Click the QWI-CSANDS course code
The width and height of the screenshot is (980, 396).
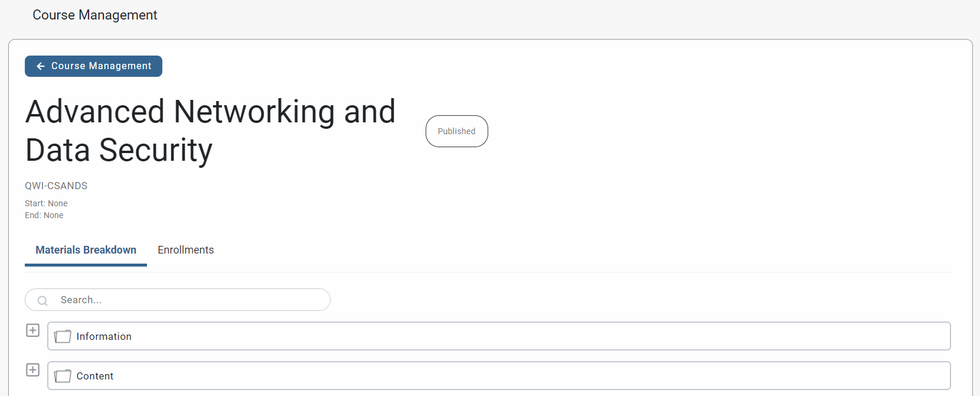[x=56, y=186]
